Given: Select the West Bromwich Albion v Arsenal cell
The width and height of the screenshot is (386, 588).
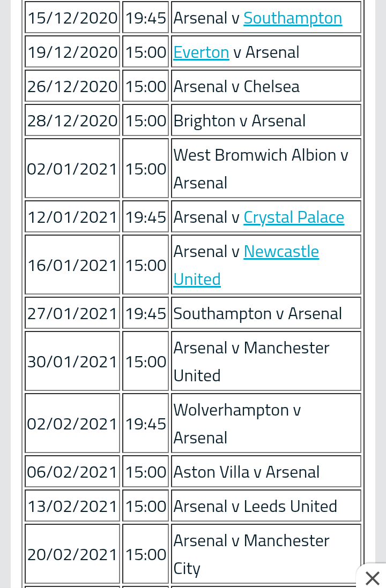Looking at the screenshot, I should [x=261, y=168].
